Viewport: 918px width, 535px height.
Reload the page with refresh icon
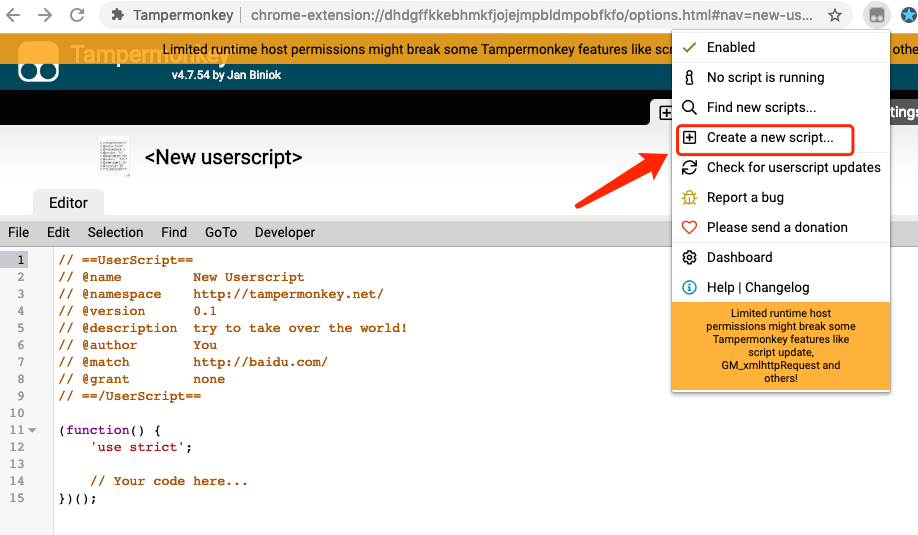click(x=77, y=15)
